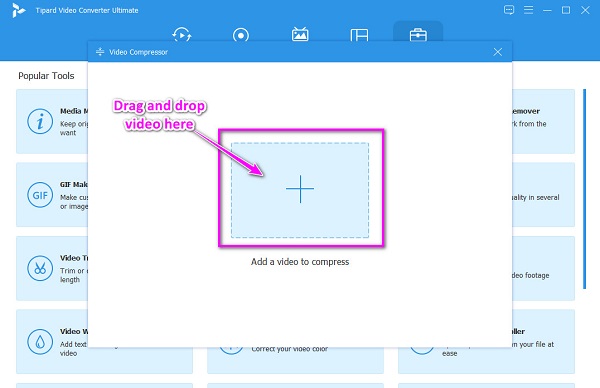This screenshot has height=388, width=600.
Task: Click the plus to add video
Action: point(300,189)
